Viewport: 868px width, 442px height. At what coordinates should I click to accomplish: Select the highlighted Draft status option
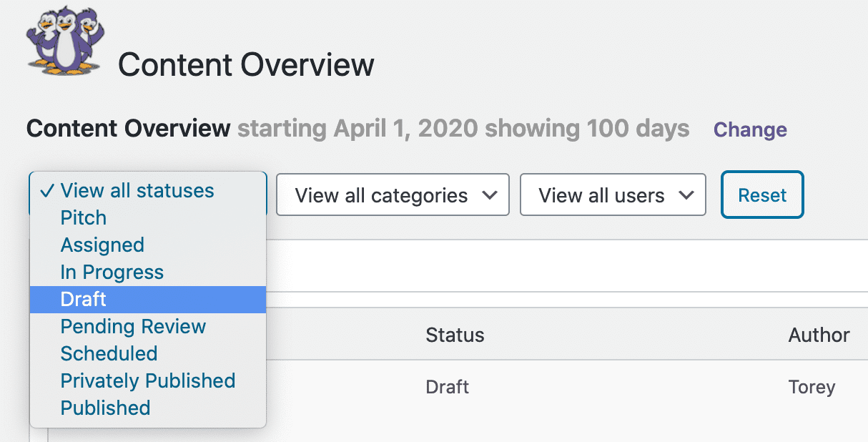84,299
